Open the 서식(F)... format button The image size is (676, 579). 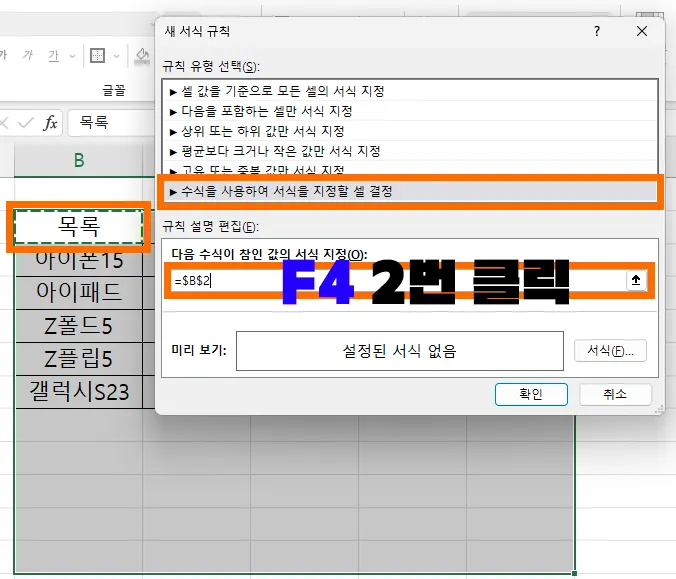pyautogui.click(x=610, y=351)
